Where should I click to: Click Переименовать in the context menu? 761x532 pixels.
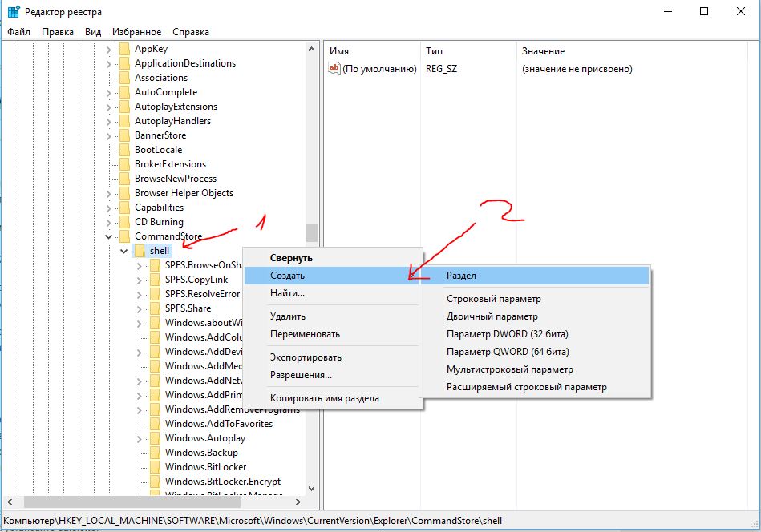pos(305,334)
